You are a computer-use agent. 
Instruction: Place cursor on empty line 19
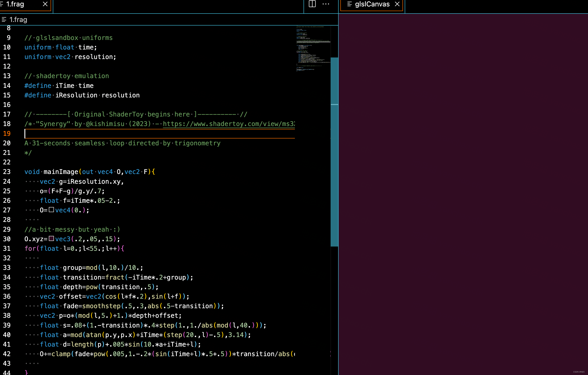click(x=160, y=134)
